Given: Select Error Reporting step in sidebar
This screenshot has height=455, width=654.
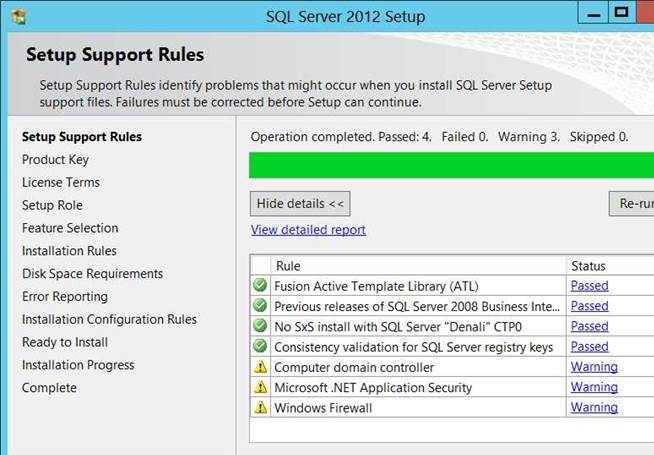Looking at the screenshot, I should pos(65,297).
